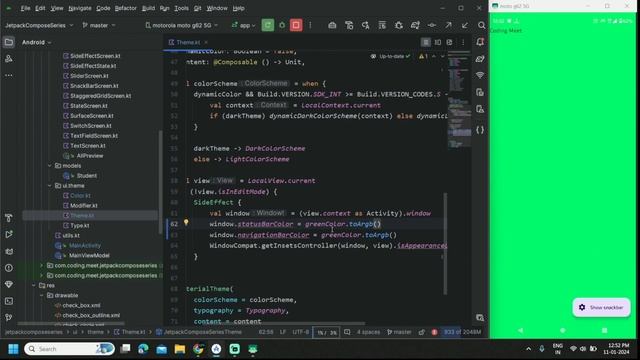
Task: Click the memory usage indicator in status bar
Action: click(462, 332)
